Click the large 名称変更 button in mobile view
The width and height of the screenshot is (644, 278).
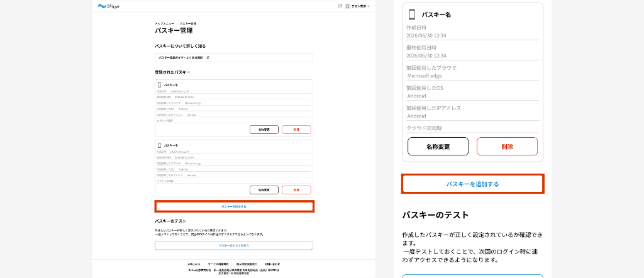tap(438, 147)
